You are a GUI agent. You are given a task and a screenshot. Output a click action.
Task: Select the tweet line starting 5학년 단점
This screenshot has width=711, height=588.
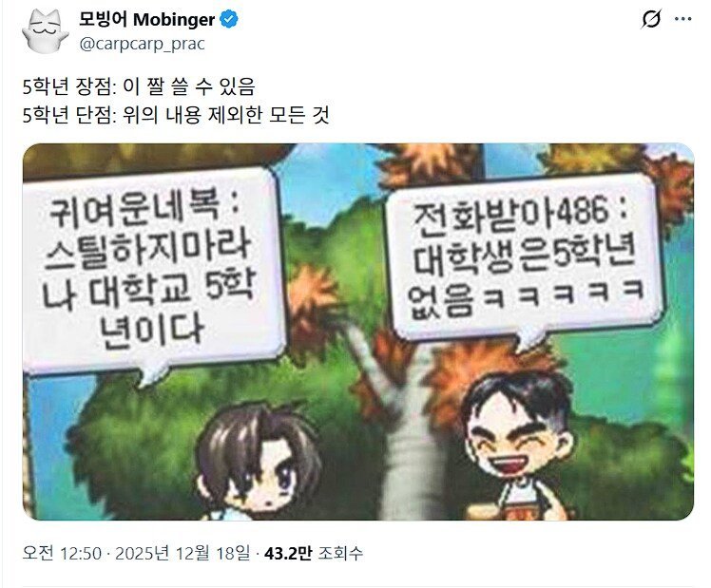tap(176, 115)
